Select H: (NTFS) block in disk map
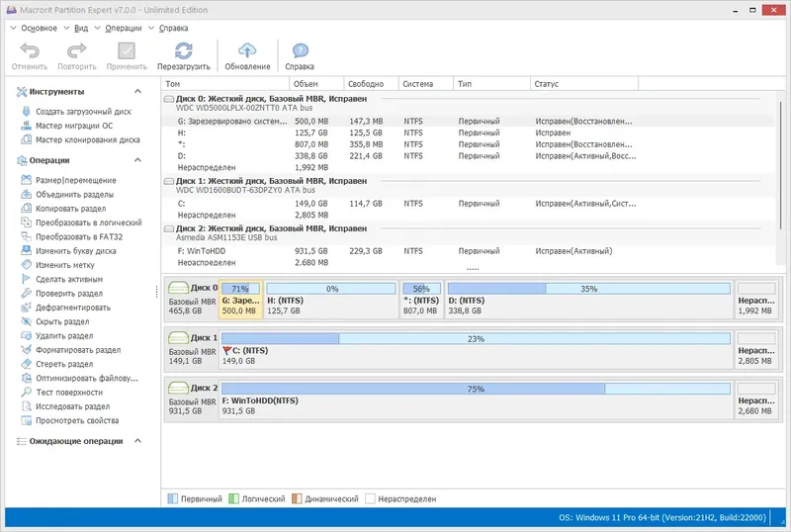Screen dimensions: 791x532 331,300
